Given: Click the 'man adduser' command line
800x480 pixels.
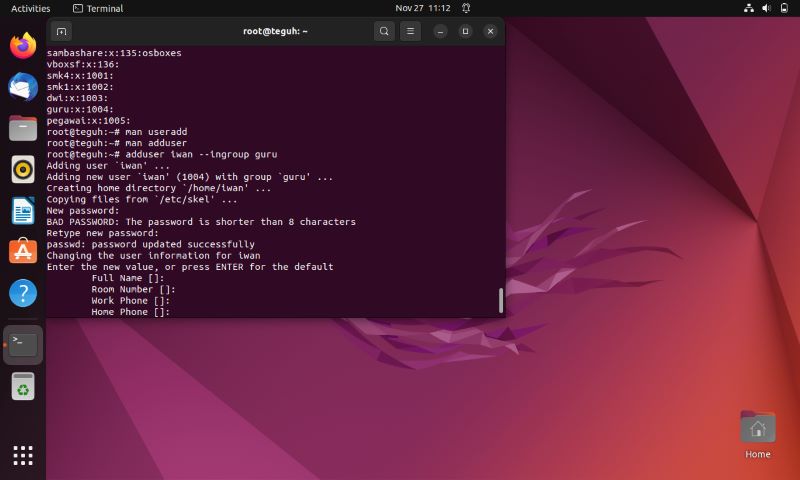Looking at the screenshot, I should (117, 143).
